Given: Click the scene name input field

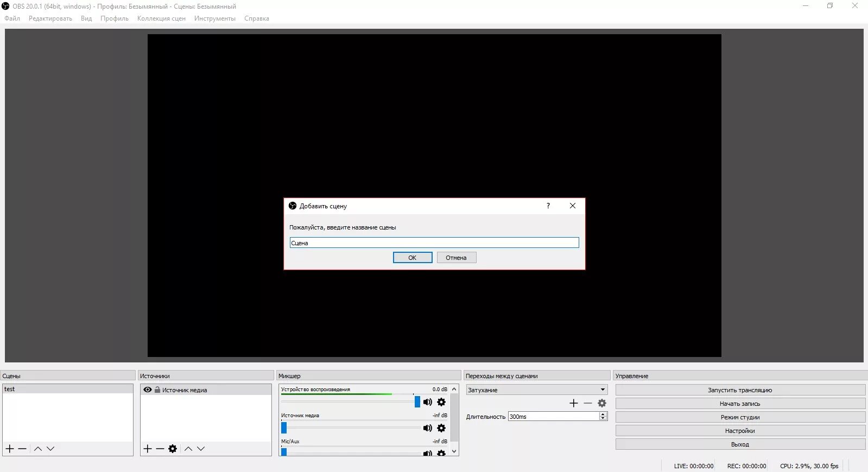Looking at the screenshot, I should click(434, 243).
